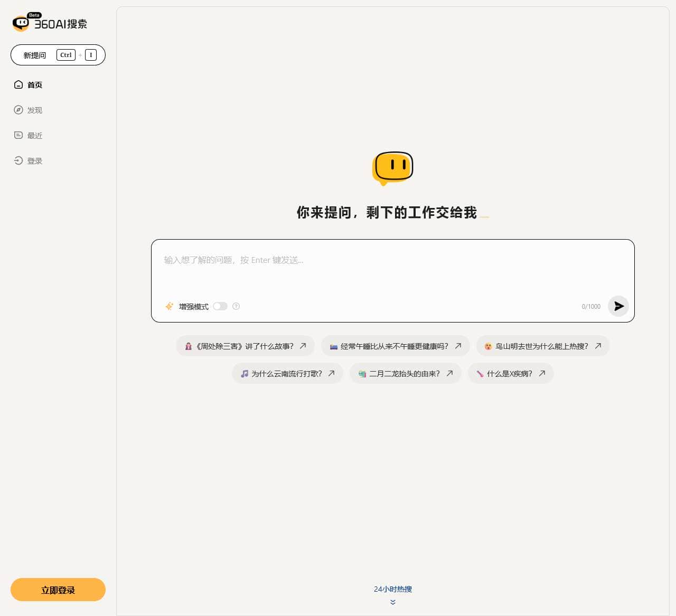The width and height of the screenshot is (676, 616).
Task: Click the arrow icon on 《周处除三害》 chip
Action: [303, 346]
